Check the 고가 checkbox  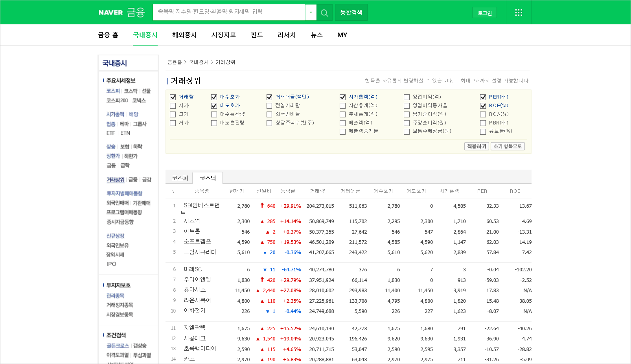pos(173,114)
